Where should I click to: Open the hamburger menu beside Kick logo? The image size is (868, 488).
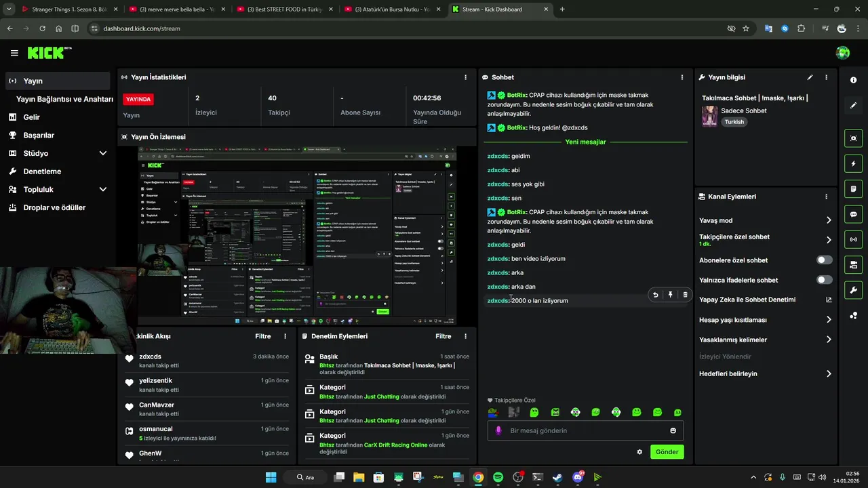(14, 53)
